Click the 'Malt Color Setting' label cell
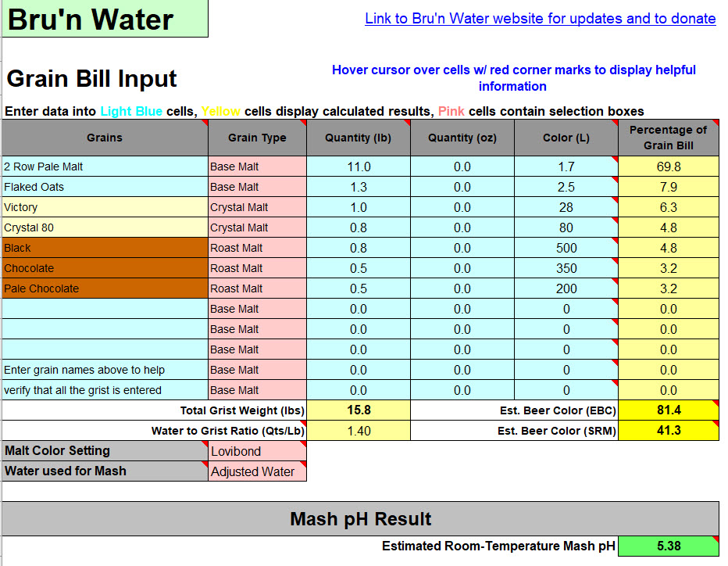This screenshot has width=728, height=566. [105, 451]
